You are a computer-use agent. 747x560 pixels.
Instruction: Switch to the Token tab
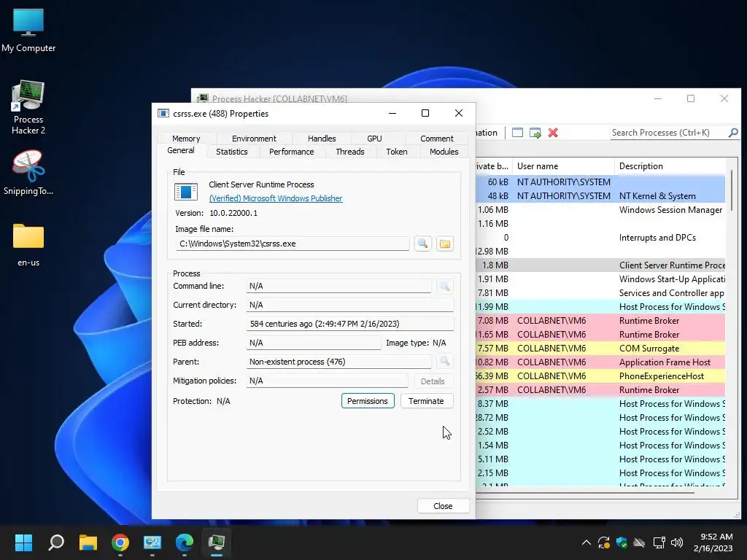[397, 152]
